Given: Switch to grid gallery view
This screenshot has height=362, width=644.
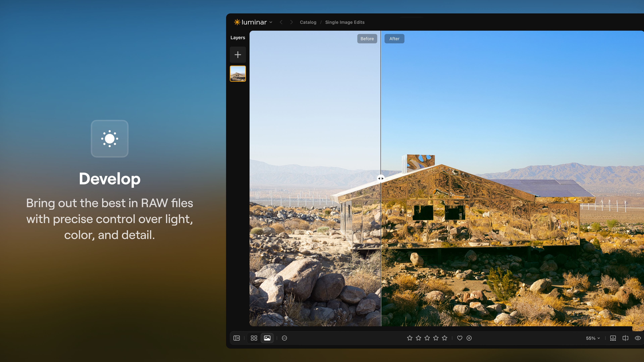Looking at the screenshot, I should click(254, 338).
